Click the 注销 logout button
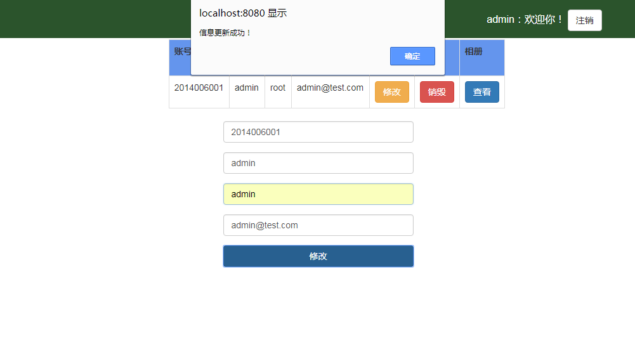 pos(584,20)
